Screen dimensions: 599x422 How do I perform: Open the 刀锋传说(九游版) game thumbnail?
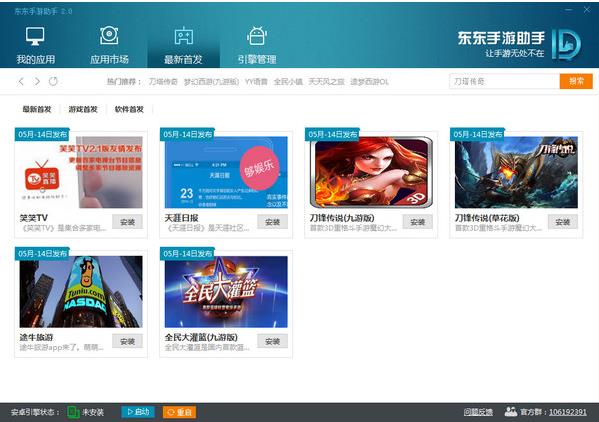click(371, 172)
